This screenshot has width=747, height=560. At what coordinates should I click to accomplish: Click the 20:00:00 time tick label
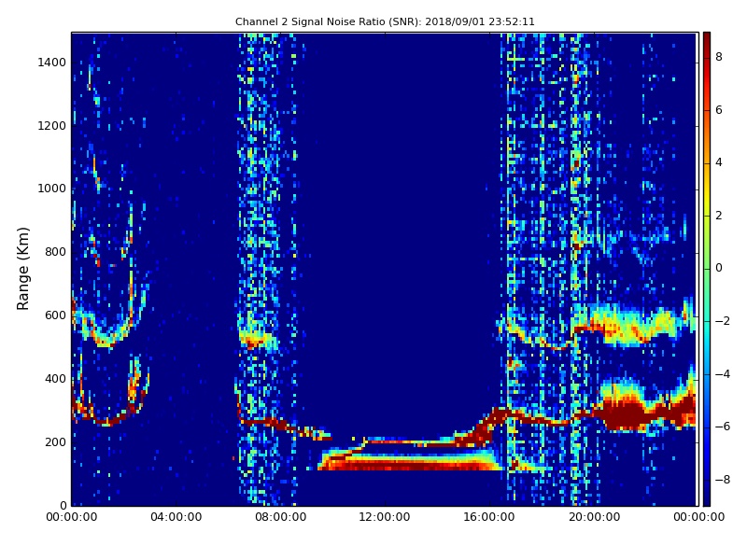tap(594, 517)
